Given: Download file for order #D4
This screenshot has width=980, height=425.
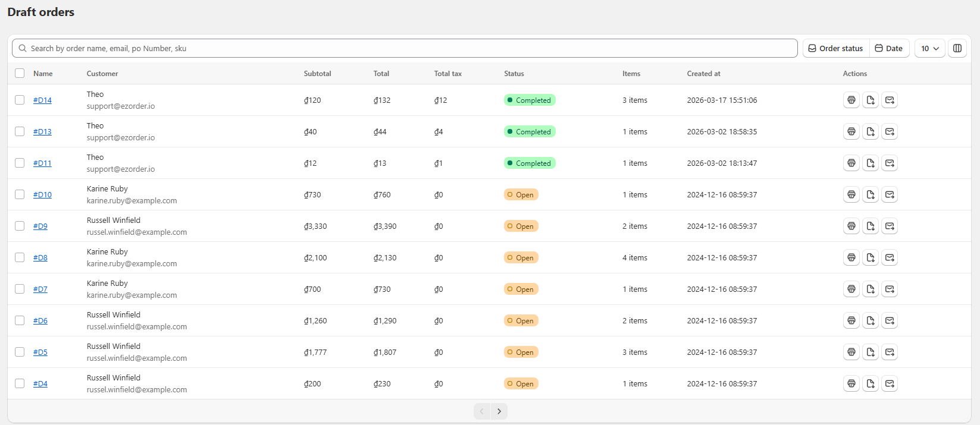Looking at the screenshot, I should coord(871,383).
